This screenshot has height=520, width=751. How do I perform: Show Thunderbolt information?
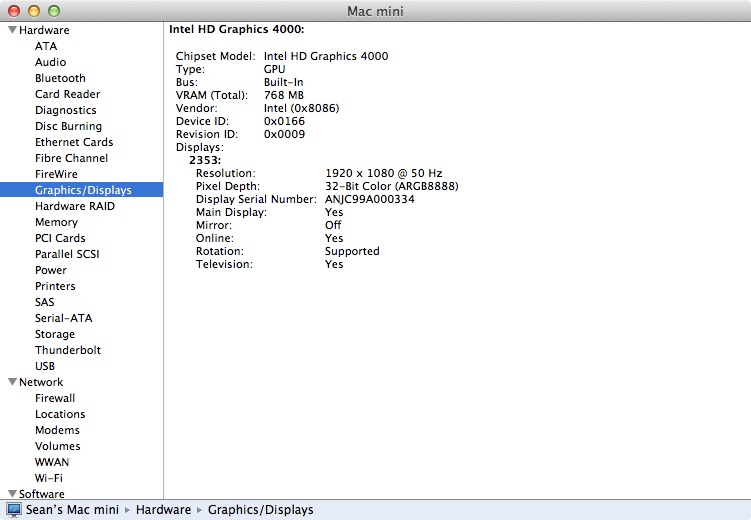click(x=68, y=350)
